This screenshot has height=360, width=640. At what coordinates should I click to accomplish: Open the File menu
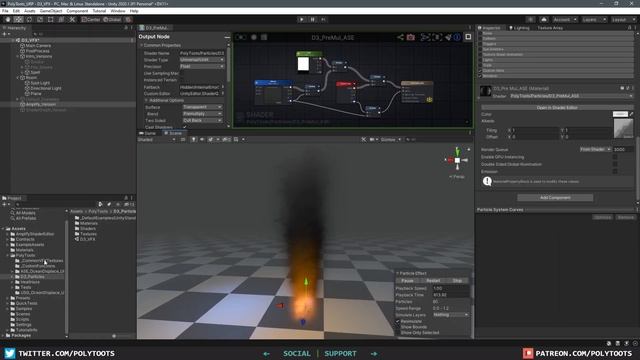(x=5, y=11)
